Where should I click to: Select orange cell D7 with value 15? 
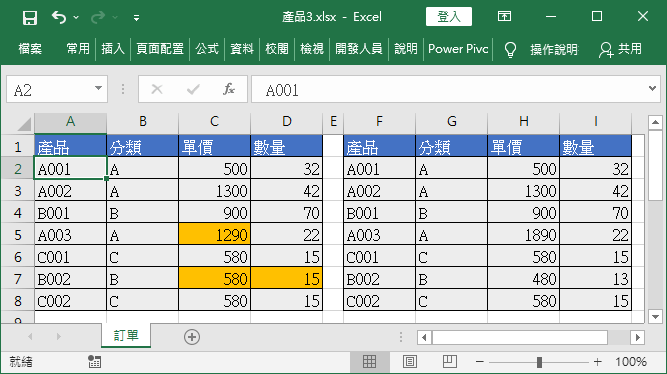pos(286,279)
